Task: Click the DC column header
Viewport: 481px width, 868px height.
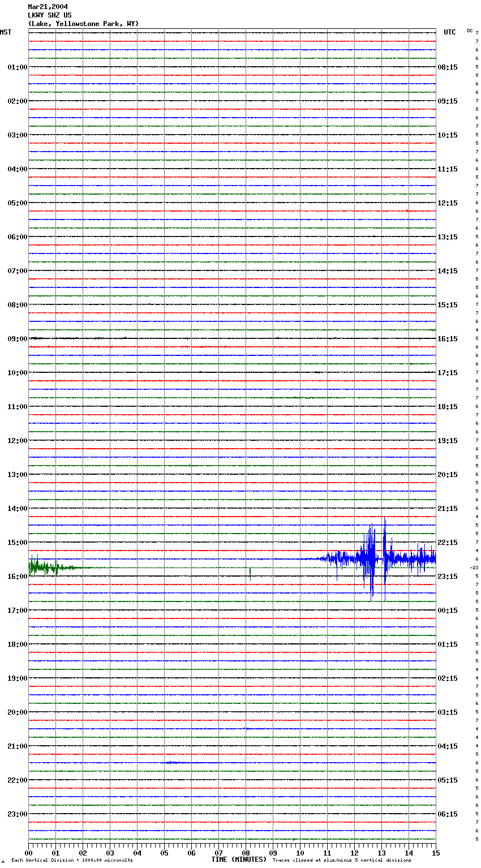Action: [470, 31]
